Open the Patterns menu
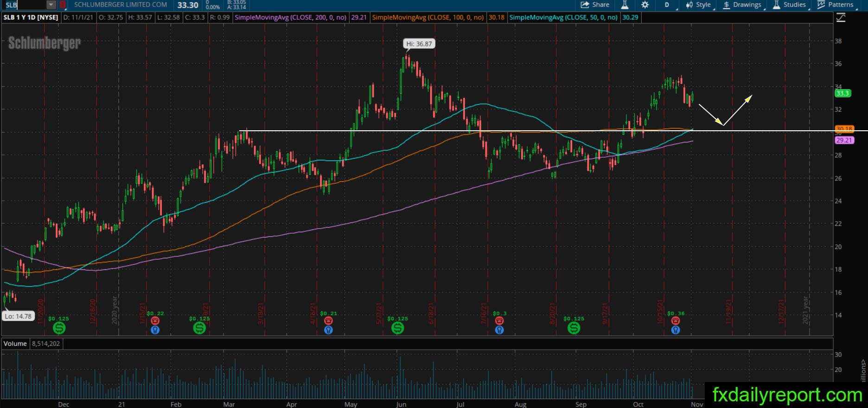Screen dimensions: 868x408 (836, 5)
